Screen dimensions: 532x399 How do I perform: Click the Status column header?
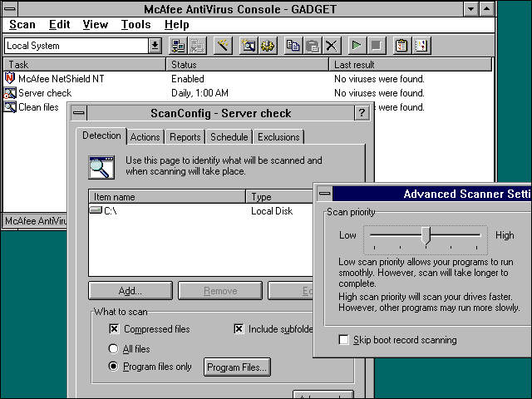tap(248, 65)
